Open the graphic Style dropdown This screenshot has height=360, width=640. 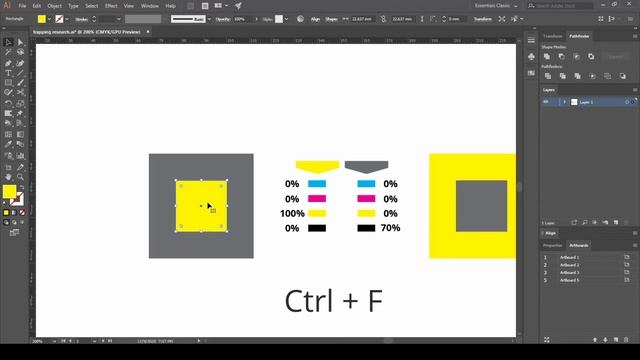click(287, 19)
